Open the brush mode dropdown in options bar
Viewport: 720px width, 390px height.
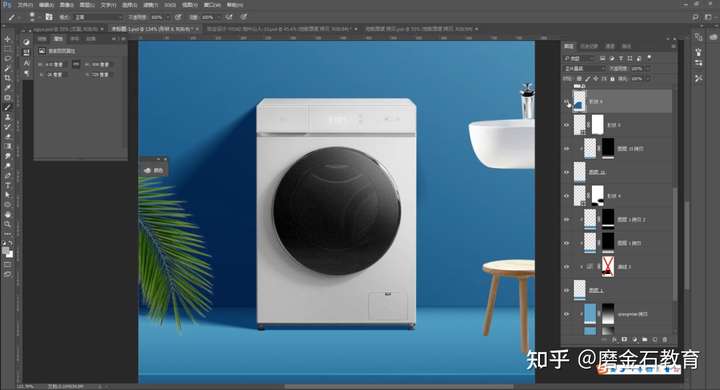pyautogui.click(x=98, y=17)
